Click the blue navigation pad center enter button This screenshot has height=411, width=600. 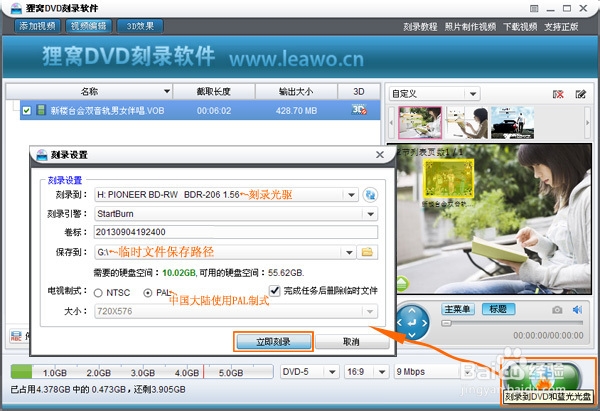click(412, 323)
